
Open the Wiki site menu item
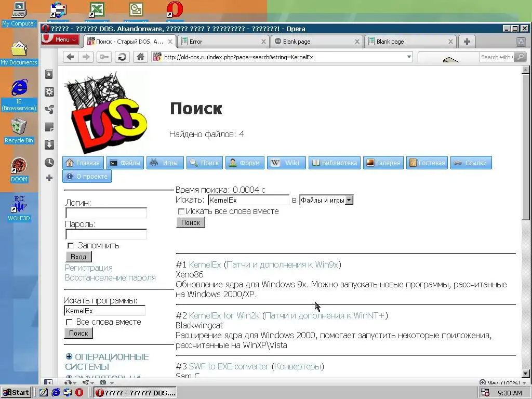click(286, 163)
